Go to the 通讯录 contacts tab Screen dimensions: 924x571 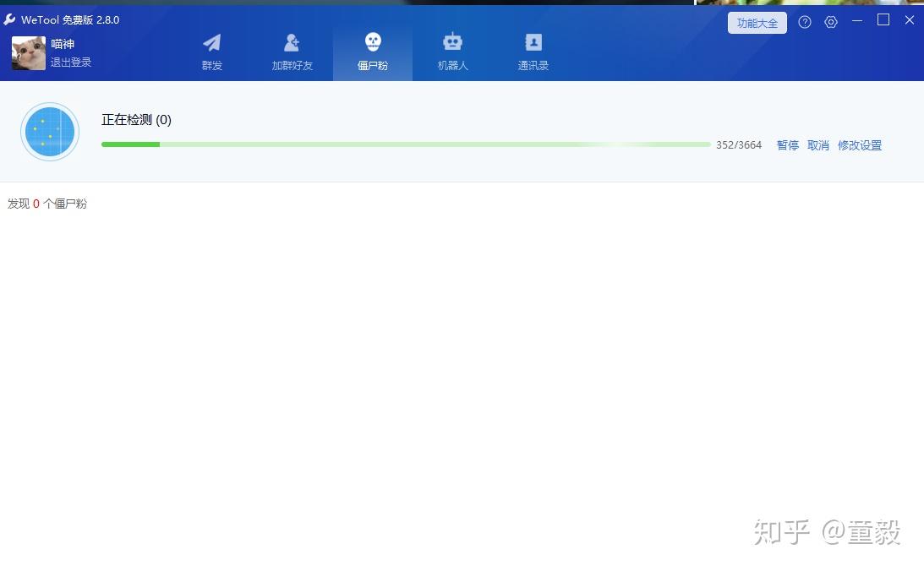pos(533,52)
